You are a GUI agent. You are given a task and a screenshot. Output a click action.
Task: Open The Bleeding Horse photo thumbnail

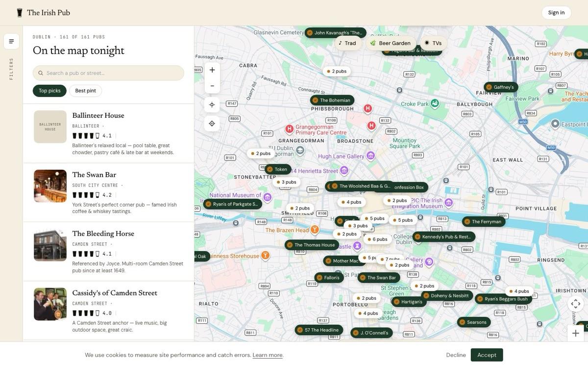50,245
